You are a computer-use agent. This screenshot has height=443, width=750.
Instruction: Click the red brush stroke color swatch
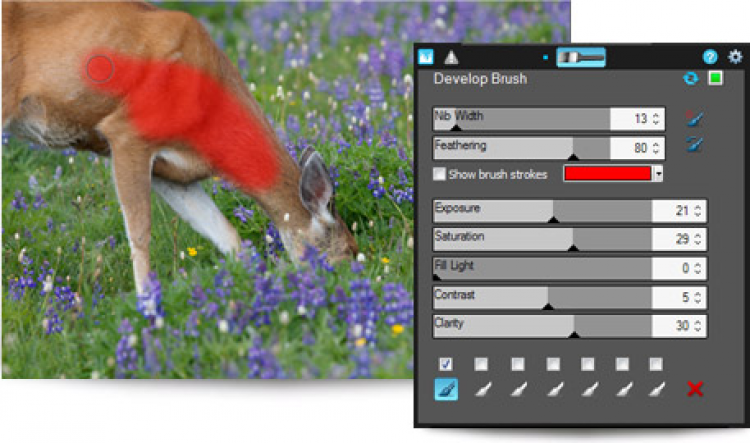(608, 173)
